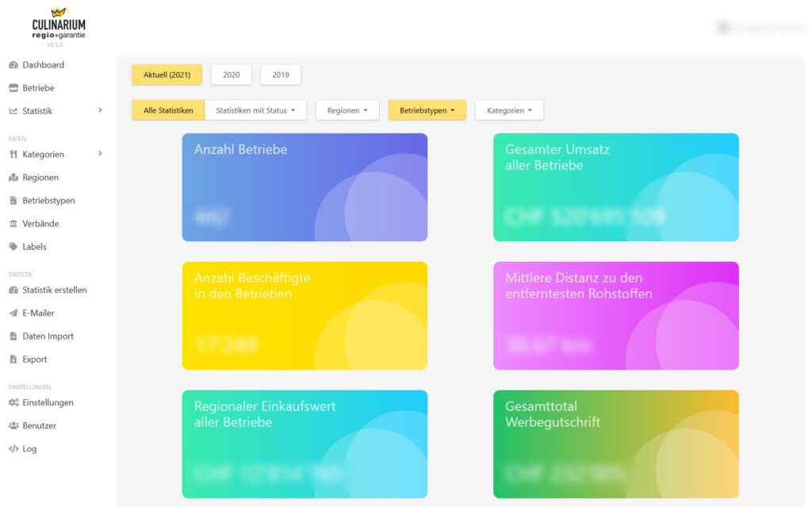Open the Anzahl Betriebe statistic card
Viewport: 812px width, 507px height.
(304, 187)
